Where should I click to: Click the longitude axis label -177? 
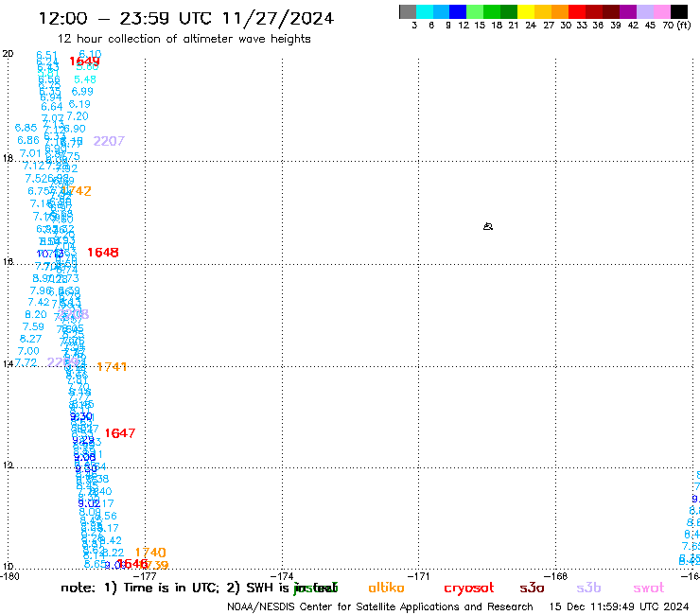pos(146,576)
